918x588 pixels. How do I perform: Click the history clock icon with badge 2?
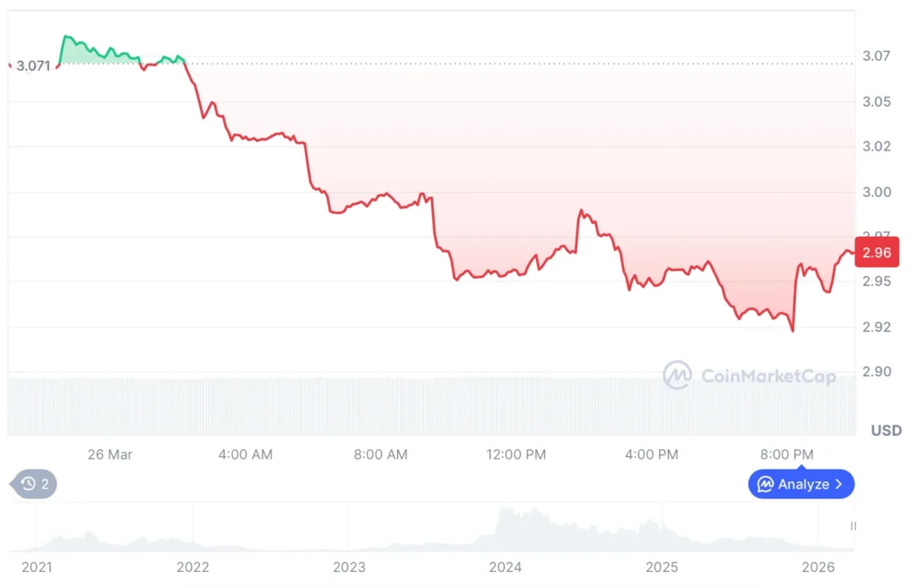click(x=32, y=484)
